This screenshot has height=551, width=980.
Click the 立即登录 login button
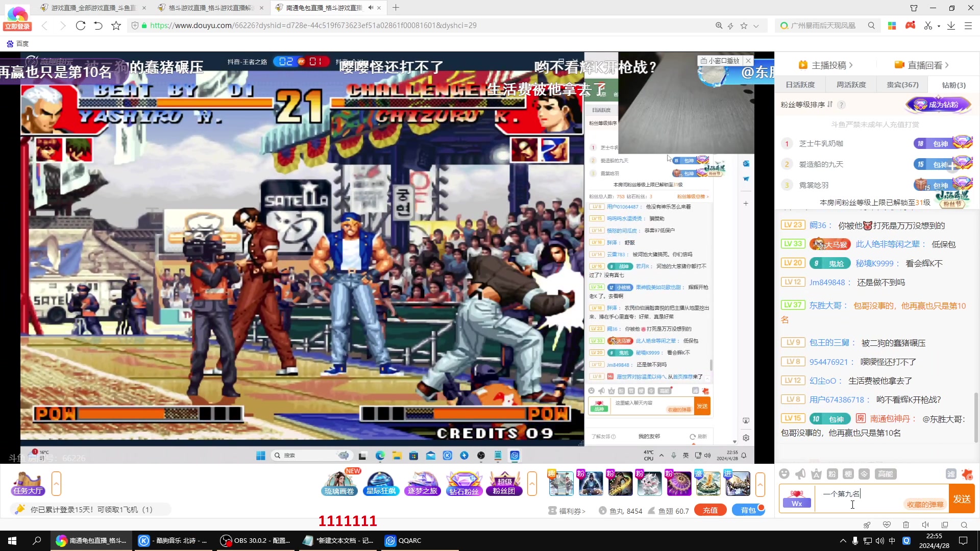17,27
